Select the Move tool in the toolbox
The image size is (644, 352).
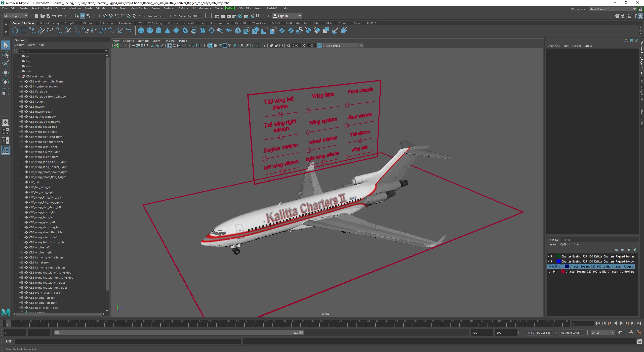(x=6, y=73)
